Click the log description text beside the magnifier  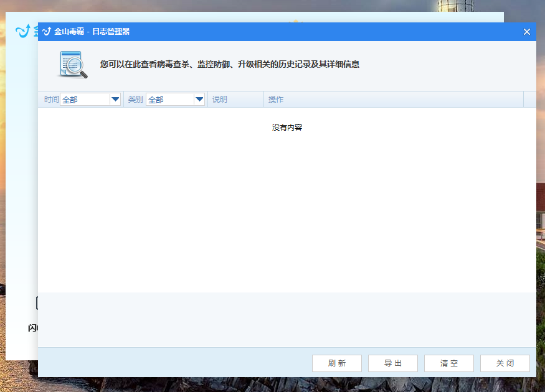tap(229, 64)
